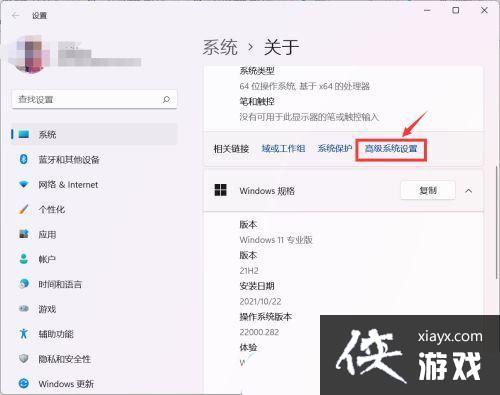Screen dimensions: 500x395
Task: Click the 2021/10/22 install date
Action: coord(260,301)
